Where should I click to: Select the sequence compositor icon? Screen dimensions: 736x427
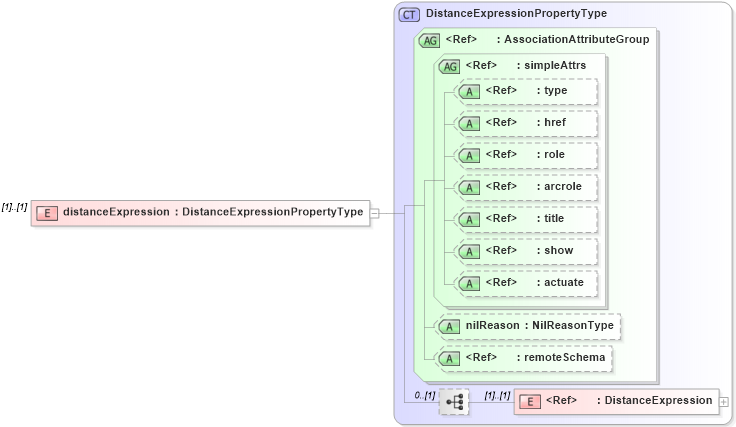click(454, 402)
